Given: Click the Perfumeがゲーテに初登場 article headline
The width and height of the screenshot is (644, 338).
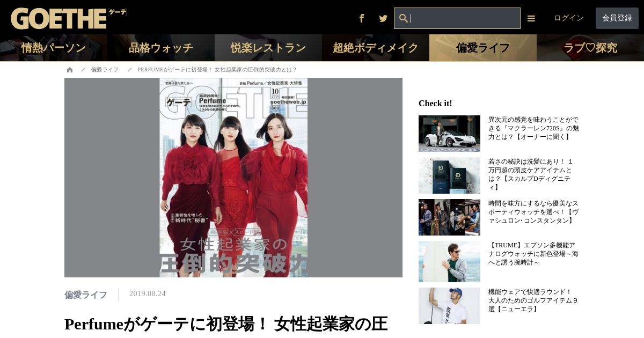Looking at the screenshot, I should click(x=226, y=324).
